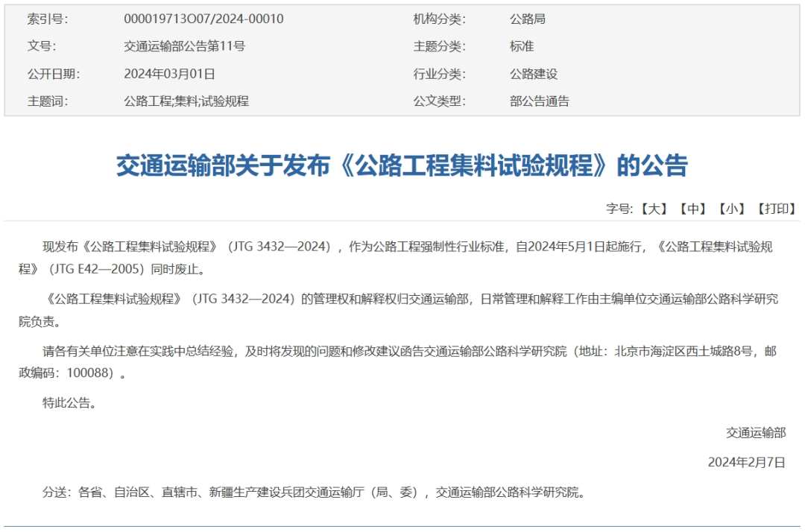The height and width of the screenshot is (532, 805).
Task: Click the 【打印】 print link
Action: coord(776,209)
